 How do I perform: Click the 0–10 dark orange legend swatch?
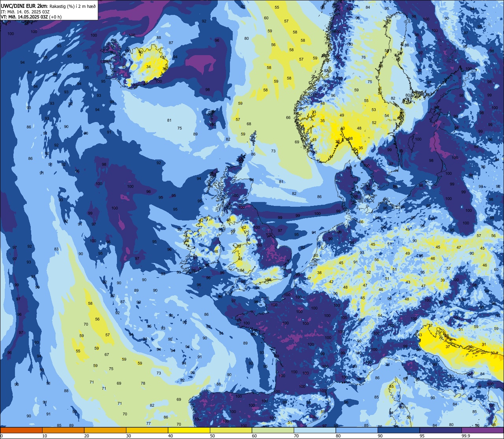coord(21,430)
